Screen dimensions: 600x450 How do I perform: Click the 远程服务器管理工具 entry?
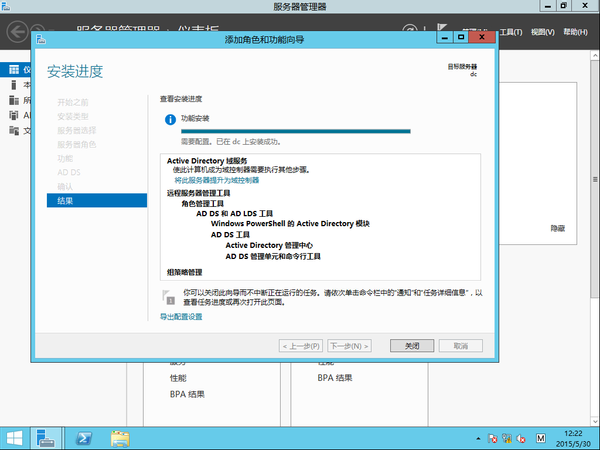point(199,193)
